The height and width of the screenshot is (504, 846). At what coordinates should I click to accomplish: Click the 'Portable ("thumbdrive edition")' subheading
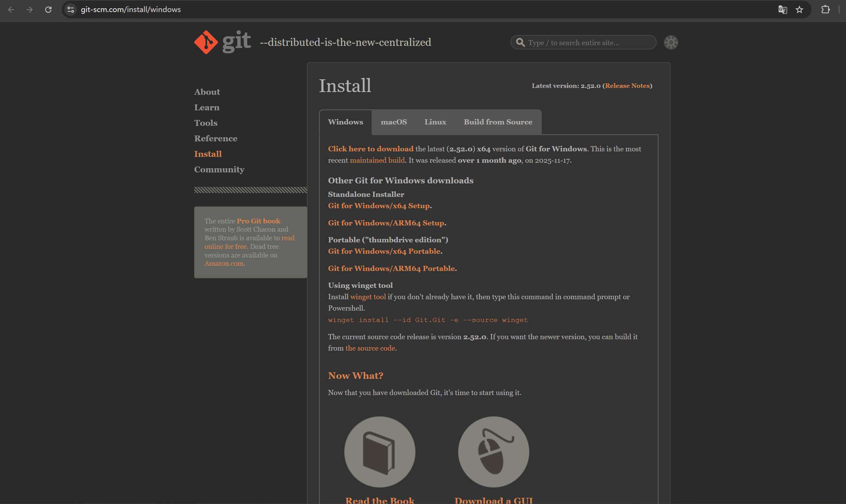(x=388, y=240)
